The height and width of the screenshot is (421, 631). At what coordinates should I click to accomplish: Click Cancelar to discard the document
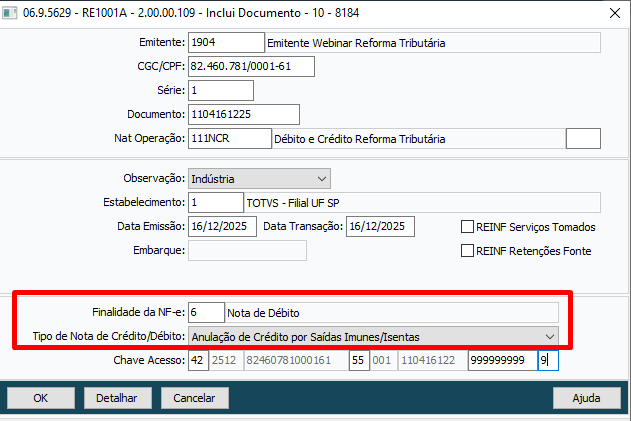(195, 398)
